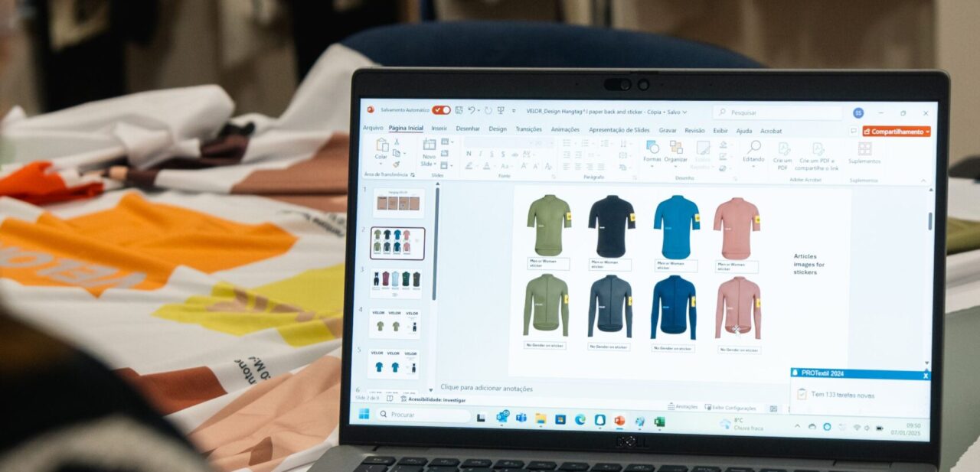Click the Compartilhamento button
The height and width of the screenshot is (472, 980).
tap(897, 132)
